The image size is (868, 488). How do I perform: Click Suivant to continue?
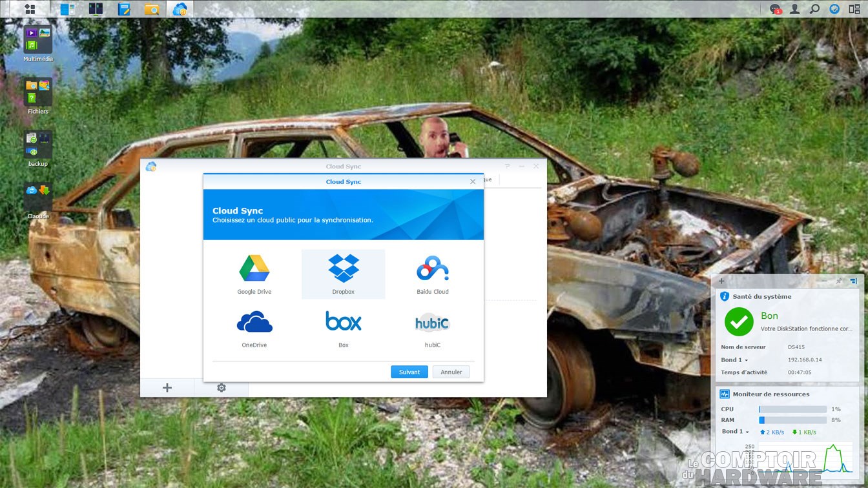[x=409, y=372]
